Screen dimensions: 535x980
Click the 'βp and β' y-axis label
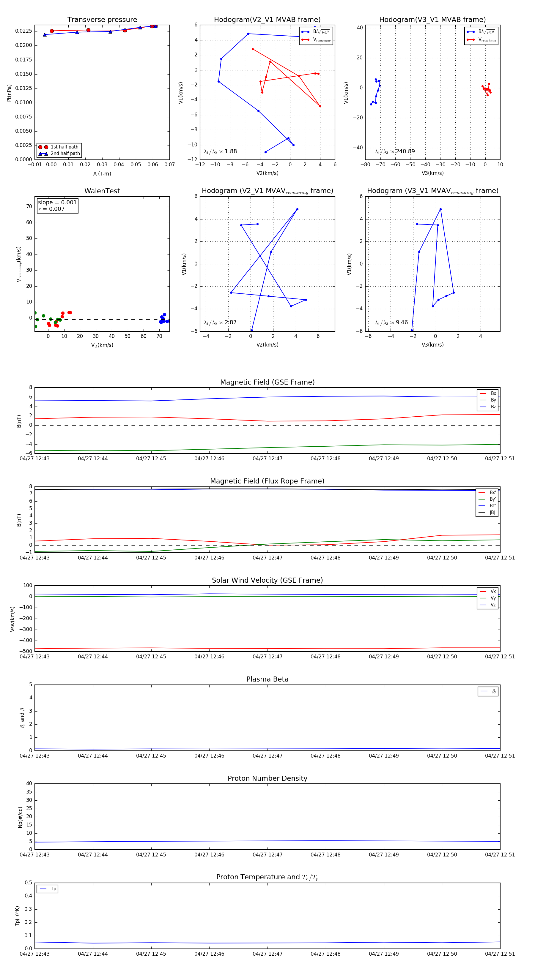click(22, 718)
